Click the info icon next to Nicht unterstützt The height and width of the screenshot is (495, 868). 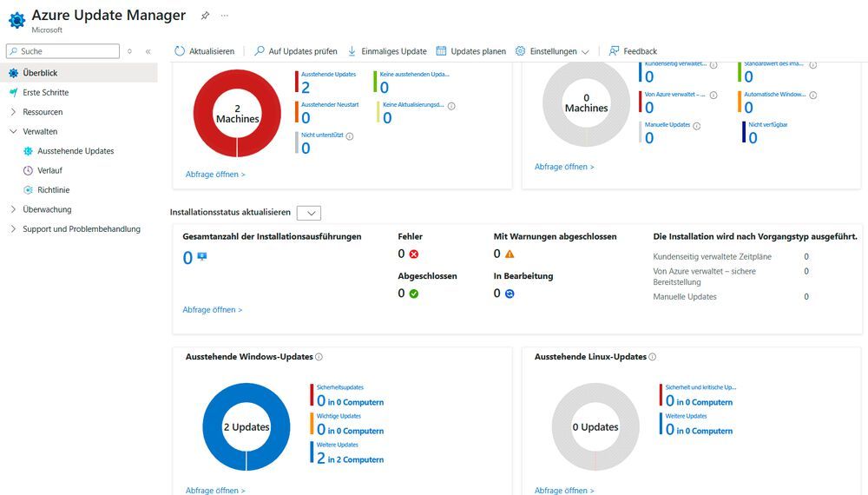350,136
